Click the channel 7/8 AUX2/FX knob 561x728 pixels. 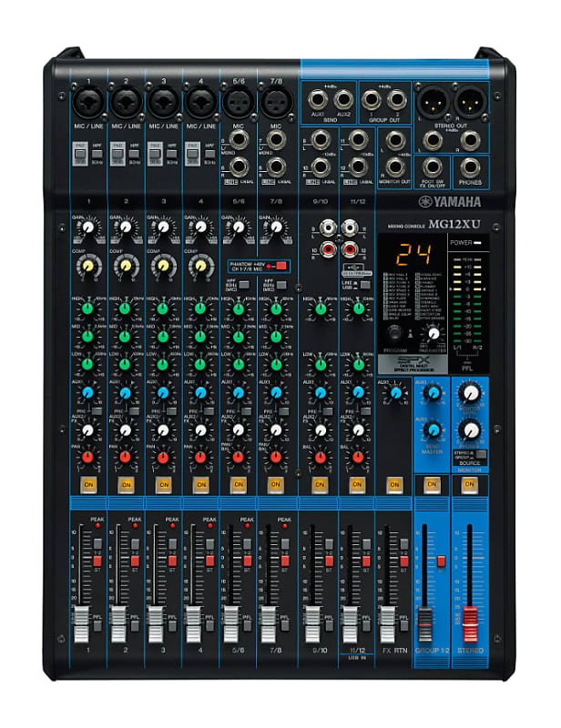276,430
